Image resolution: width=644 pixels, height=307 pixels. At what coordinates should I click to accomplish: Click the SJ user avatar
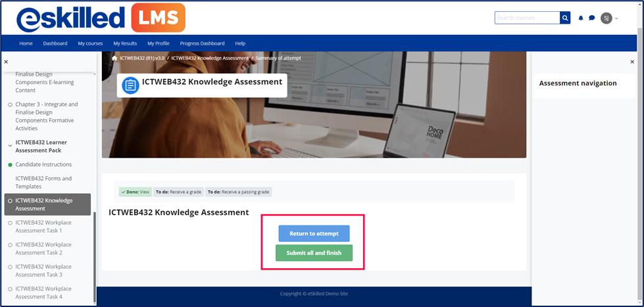(607, 18)
